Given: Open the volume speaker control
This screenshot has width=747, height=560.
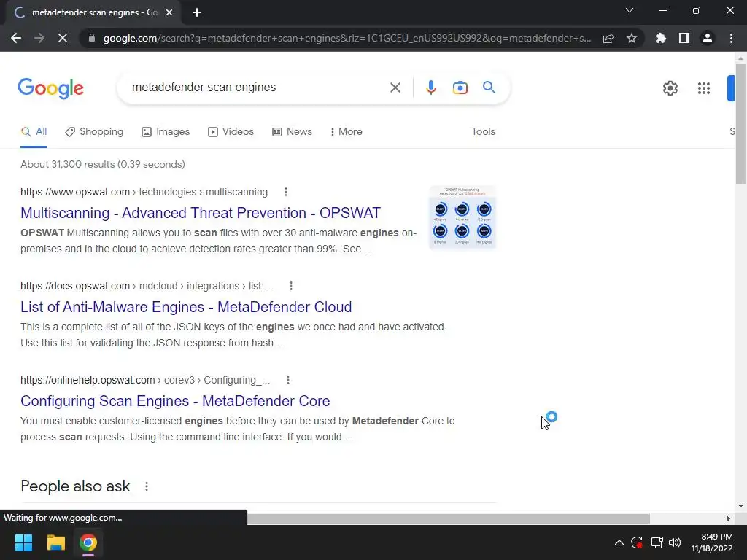Looking at the screenshot, I should tap(675, 542).
